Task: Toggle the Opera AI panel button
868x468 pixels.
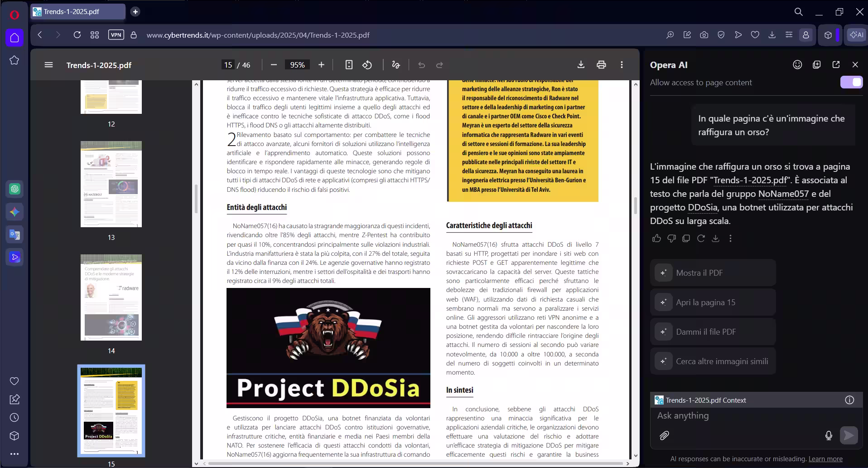Action: [856, 35]
